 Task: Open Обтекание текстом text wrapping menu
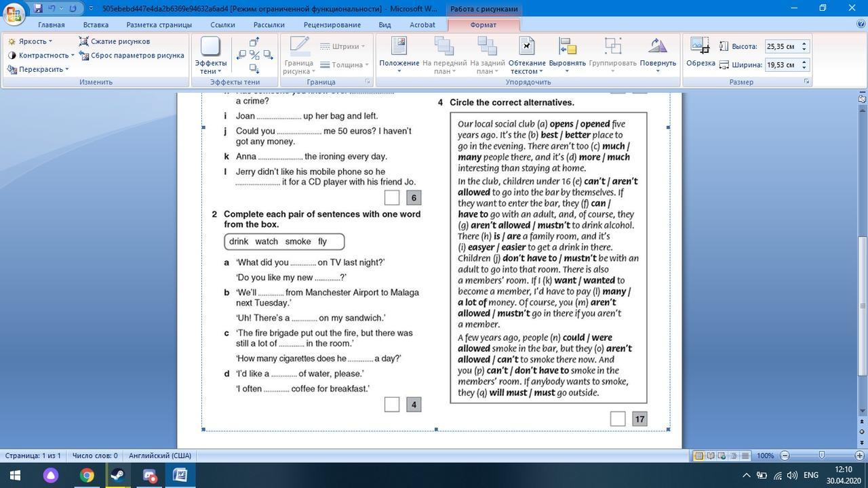527,56
